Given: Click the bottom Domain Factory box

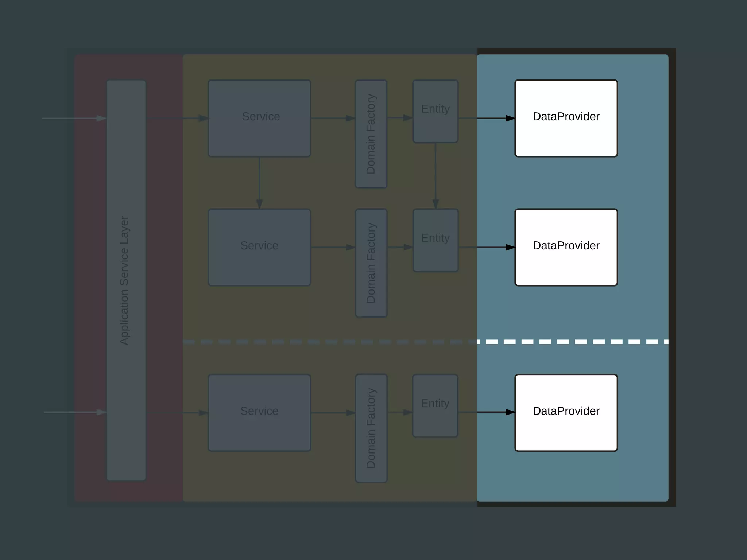Looking at the screenshot, I should click(x=371, y=428).
